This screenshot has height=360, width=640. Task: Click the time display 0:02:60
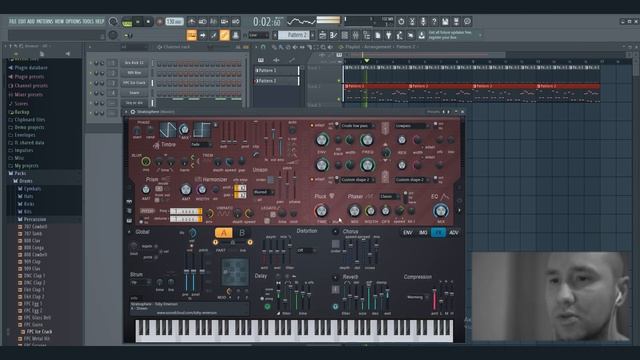pyautogui.click(x=267, y=22)
